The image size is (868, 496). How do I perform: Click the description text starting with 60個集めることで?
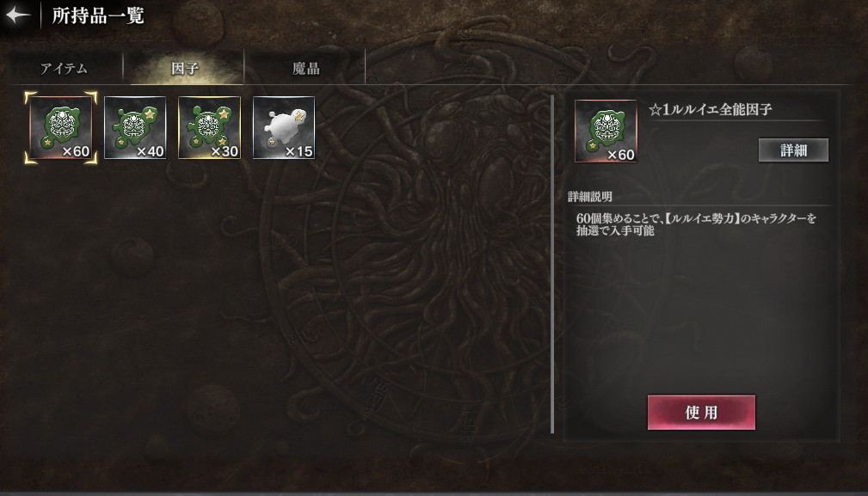pos(696,224)
